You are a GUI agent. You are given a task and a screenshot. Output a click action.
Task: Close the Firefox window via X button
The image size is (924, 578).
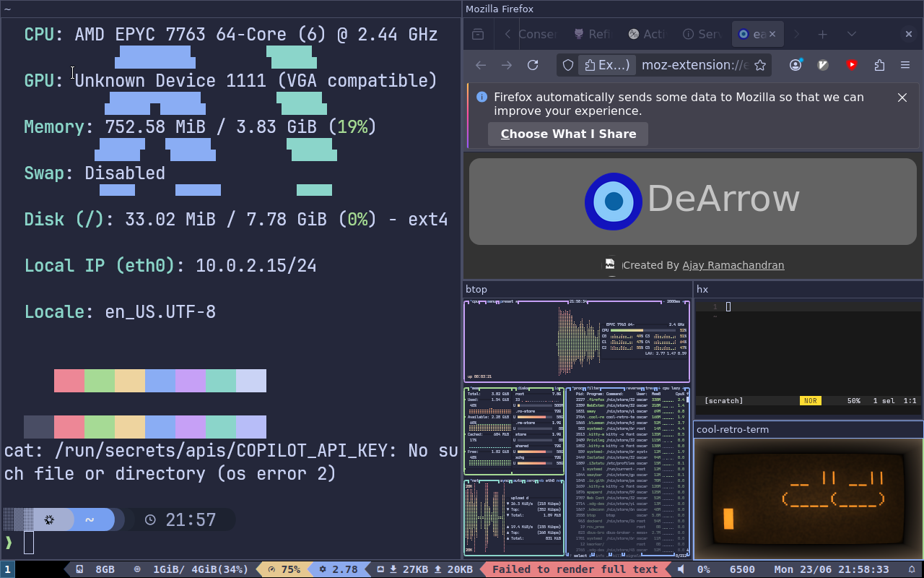(909, 34)
